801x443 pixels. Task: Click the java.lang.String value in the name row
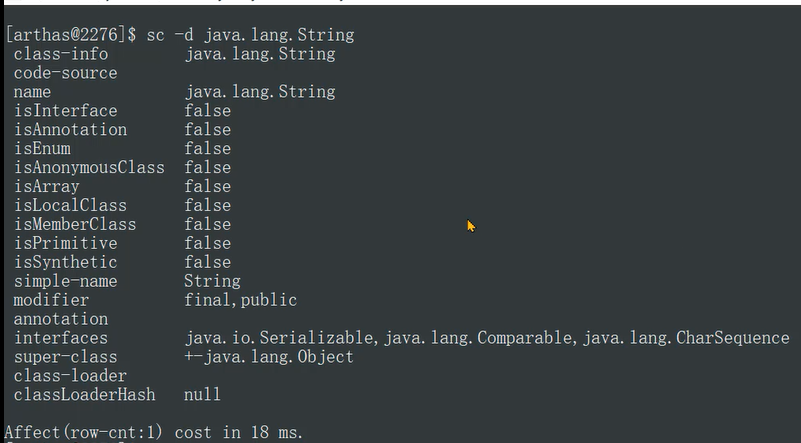pyautogui.click(x=259, y=92)
